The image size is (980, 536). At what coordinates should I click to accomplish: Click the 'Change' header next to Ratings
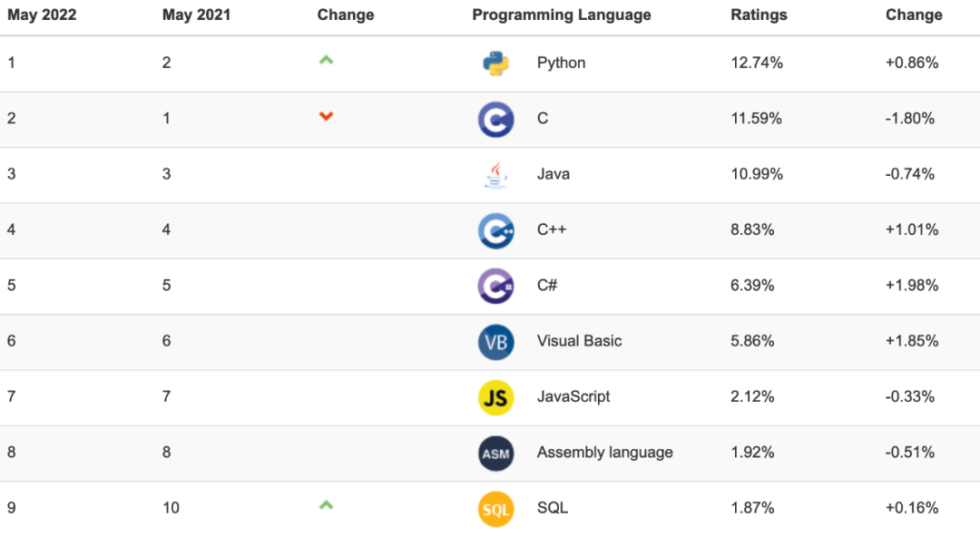(914, 15)
